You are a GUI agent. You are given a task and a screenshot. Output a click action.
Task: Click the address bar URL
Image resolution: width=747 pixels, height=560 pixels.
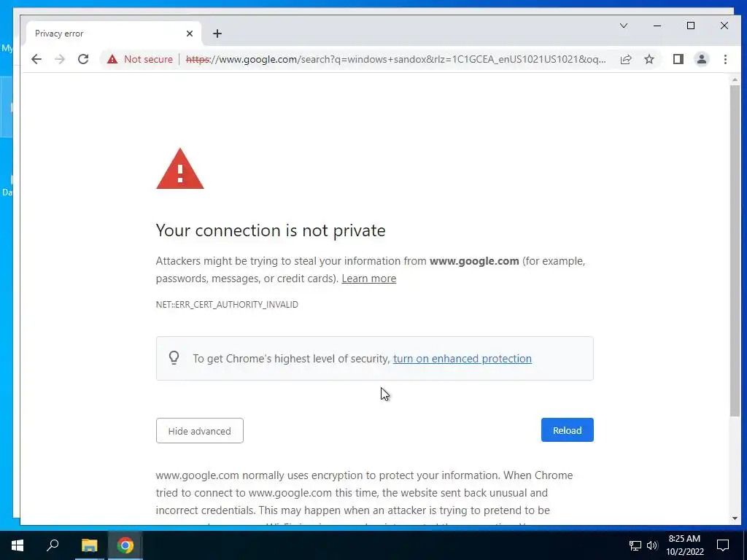[x=395, y=59]
